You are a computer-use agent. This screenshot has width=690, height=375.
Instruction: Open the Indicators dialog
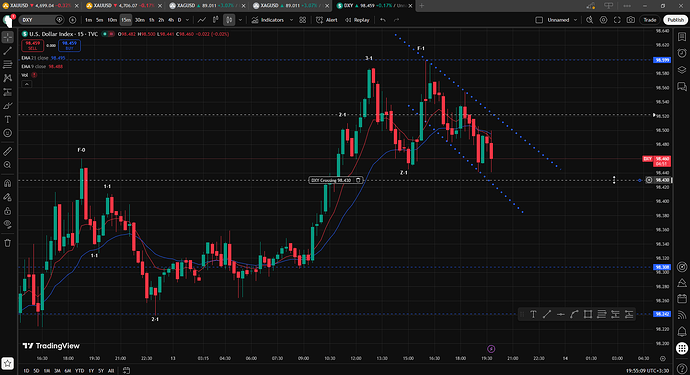coord(268,20)
